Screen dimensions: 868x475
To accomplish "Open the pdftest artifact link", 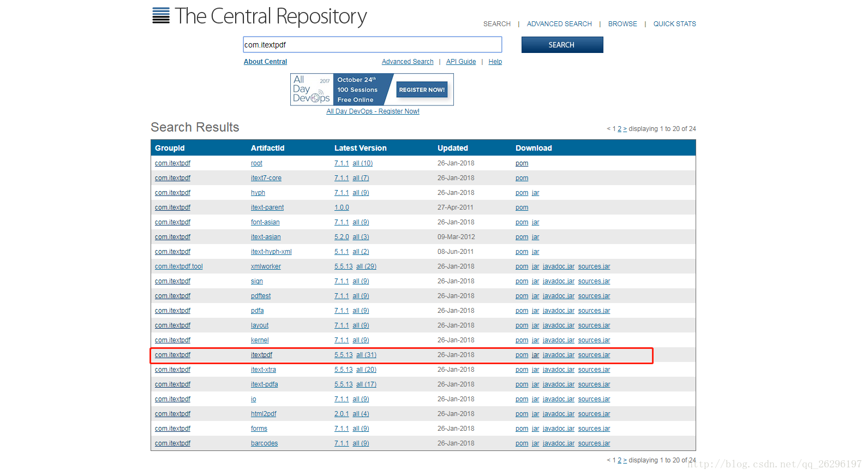I will click(x=261, y=296).
